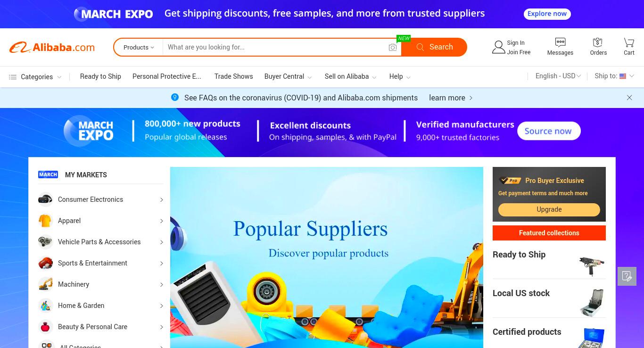Expand the Categories dropdown menu
Viewport: 644px width, 348px height.
point(35,77)
